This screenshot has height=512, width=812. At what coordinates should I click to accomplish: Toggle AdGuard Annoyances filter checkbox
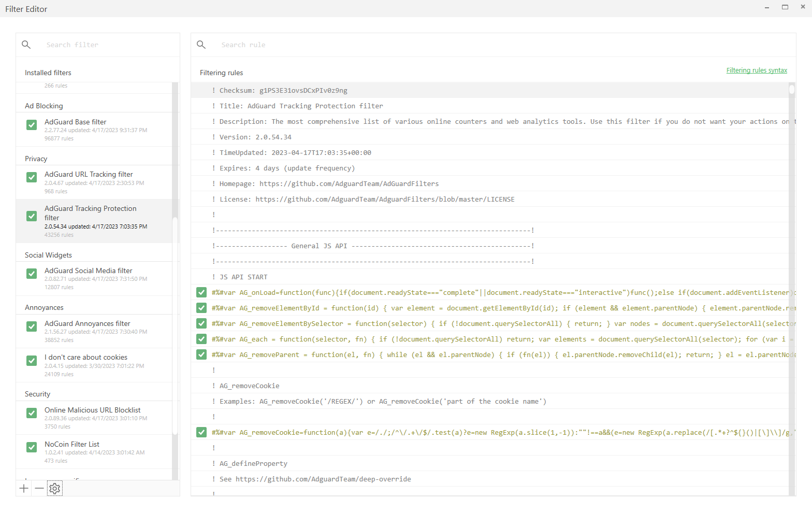[32, 326]
